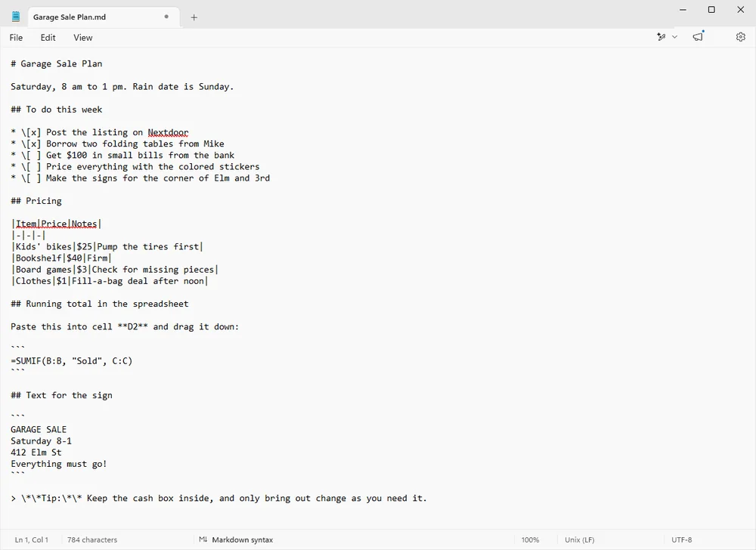756x550 pixels.
Task: Click the Clothes fill-a-bag row
Action: [x=110, y=281]
